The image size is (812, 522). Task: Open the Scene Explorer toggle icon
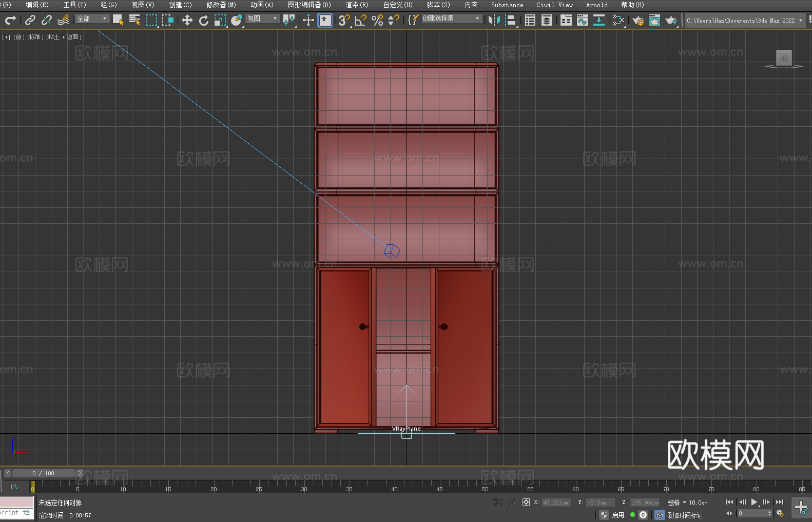[530, 20]
